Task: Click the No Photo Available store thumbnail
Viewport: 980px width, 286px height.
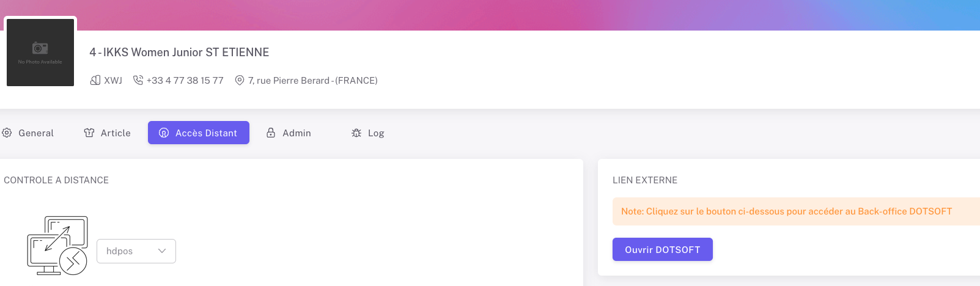Action: click(x=40, y=53)
